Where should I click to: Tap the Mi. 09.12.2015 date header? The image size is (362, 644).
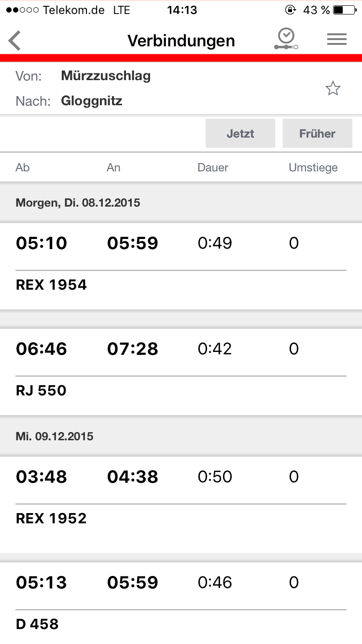pyautogui.click(x=55, y=436)
